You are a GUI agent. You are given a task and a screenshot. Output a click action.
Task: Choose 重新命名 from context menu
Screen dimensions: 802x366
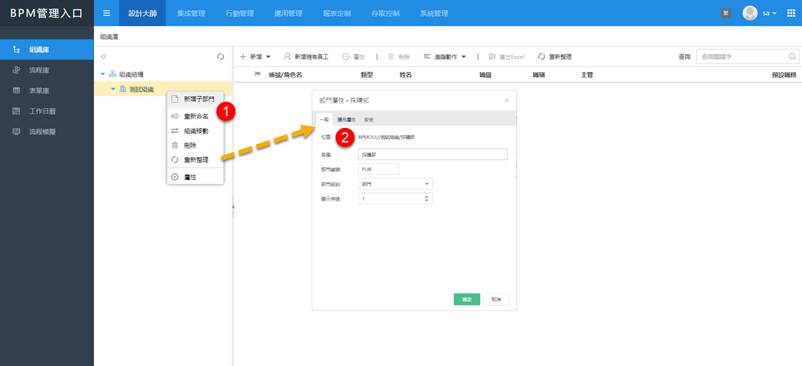tap(195, 117)
